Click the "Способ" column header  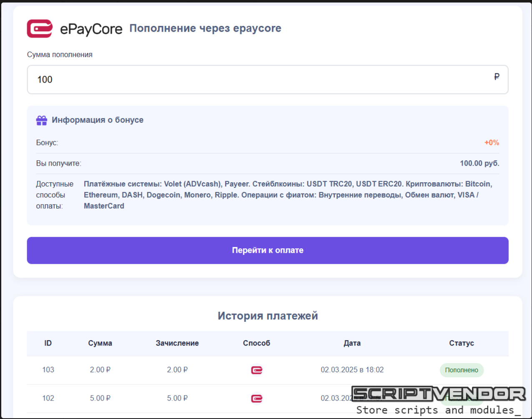(x=256, y=343)
